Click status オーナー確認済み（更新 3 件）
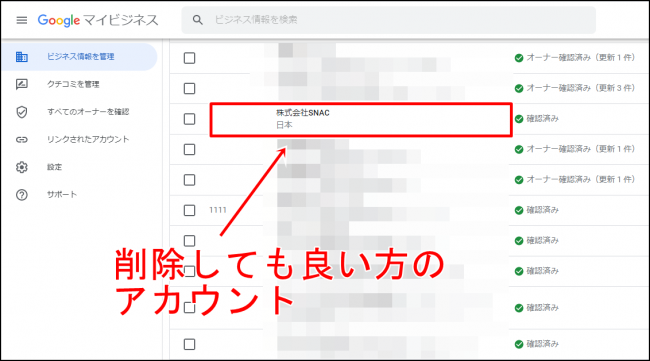This screenshot has height=361, width=650. pos(580,88)
